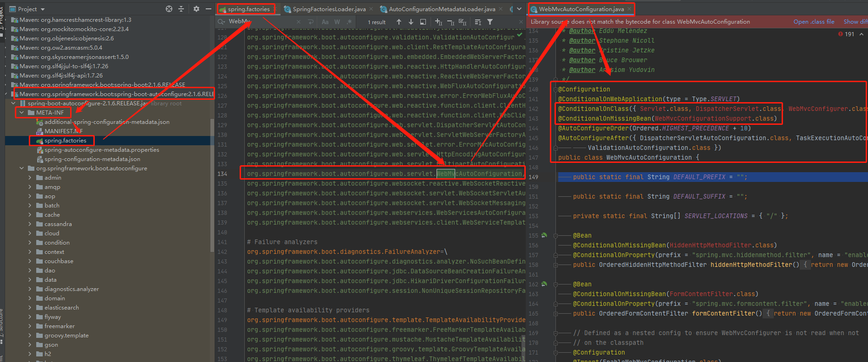Open the Structure side tool tab
868x362 pixels.
2,325
